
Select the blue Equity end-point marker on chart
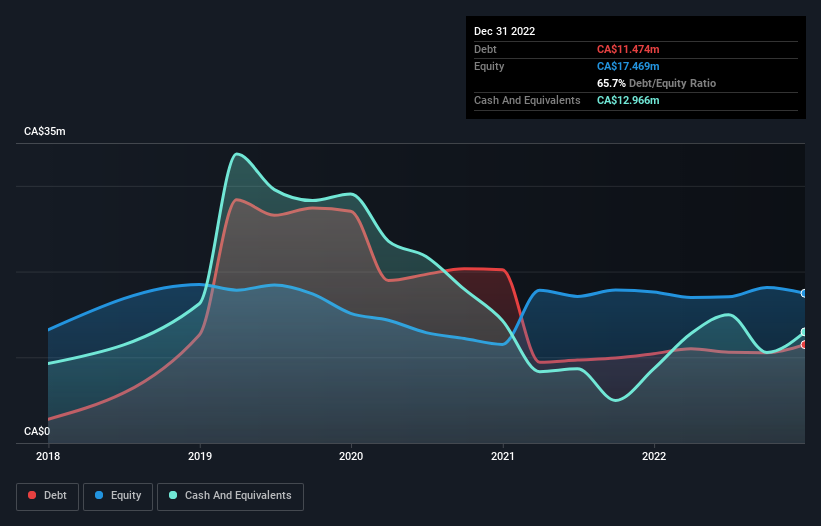pos(804,294)
